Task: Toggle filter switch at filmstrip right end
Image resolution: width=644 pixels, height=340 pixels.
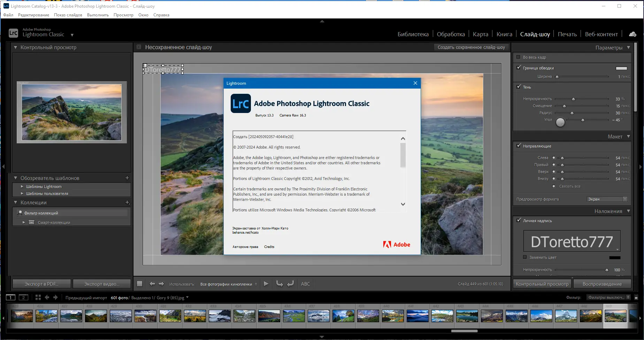Action: (636, 297)
